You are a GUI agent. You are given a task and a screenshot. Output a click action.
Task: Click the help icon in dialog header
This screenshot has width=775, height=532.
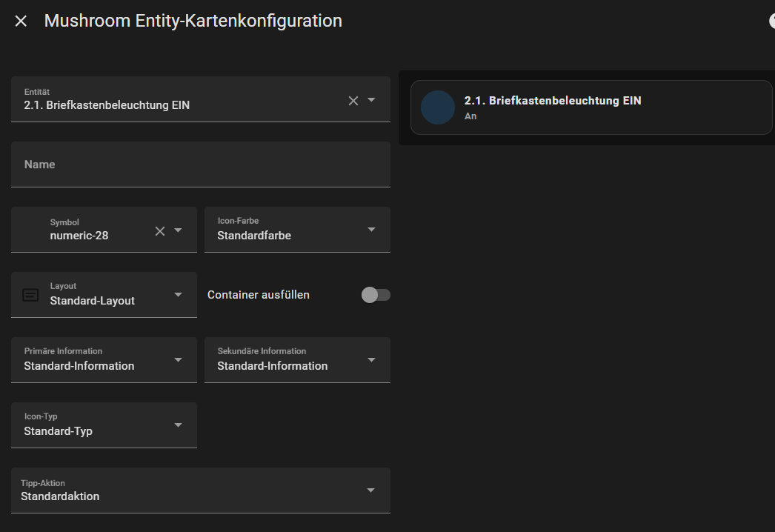tap(771, 21)
